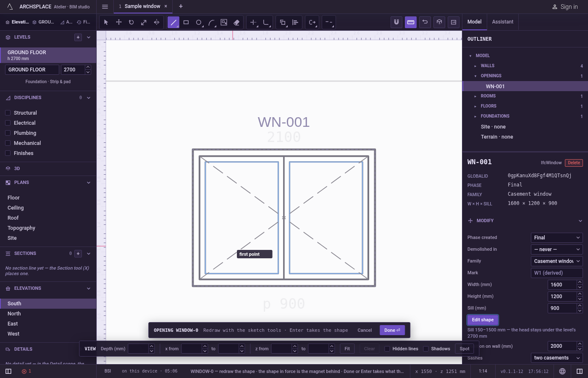
Task: Turn on the Shadows checkbox
Action: [426, 349]
